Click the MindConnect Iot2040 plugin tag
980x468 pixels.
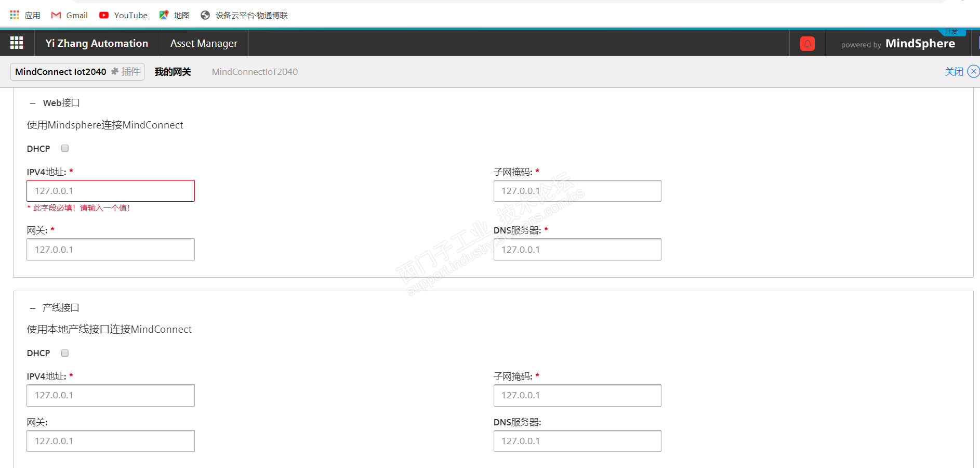coord(77,72)
